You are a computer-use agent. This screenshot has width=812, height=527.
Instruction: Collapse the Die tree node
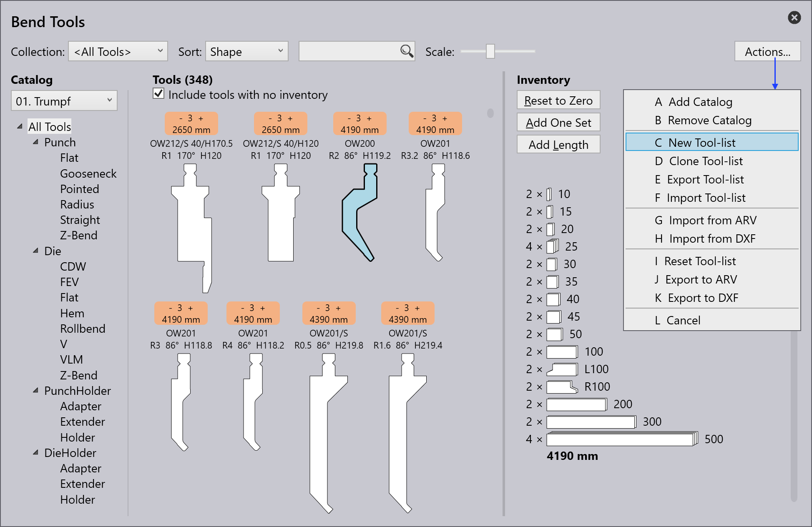point(35,251)
